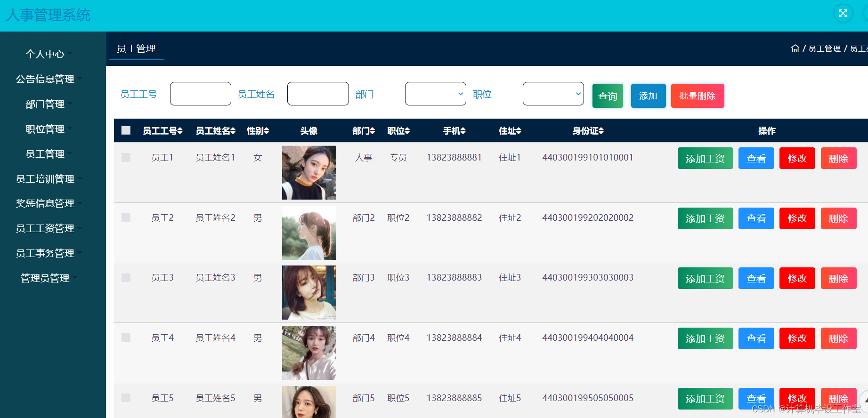Viewport: 868px width, 418px height.
Task: Check the checkbox for 员工5 row
Action: tap(126, 398)
